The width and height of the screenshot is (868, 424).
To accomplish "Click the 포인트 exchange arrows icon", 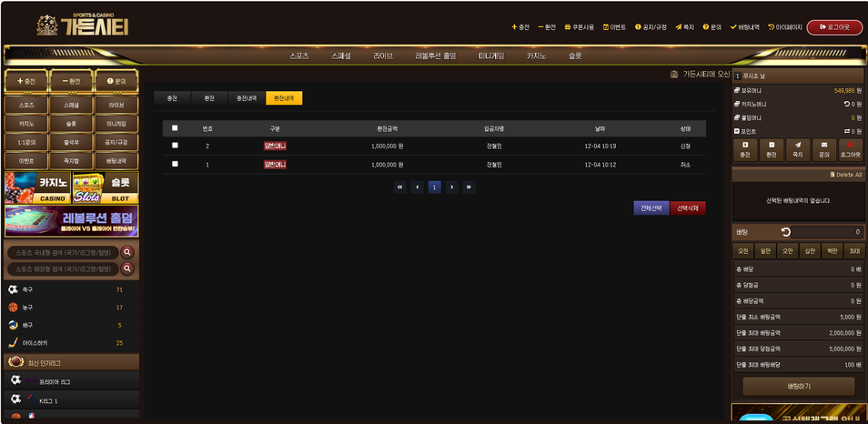I will coord(845,131).
